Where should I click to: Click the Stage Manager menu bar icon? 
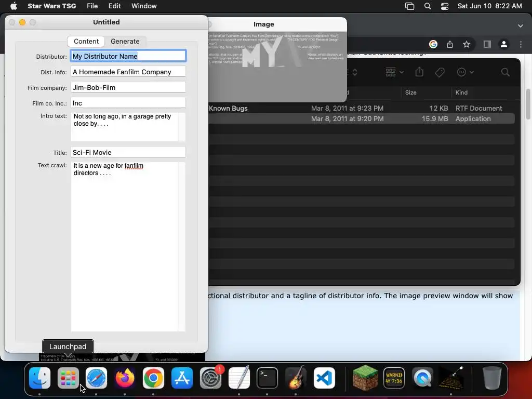409,6
